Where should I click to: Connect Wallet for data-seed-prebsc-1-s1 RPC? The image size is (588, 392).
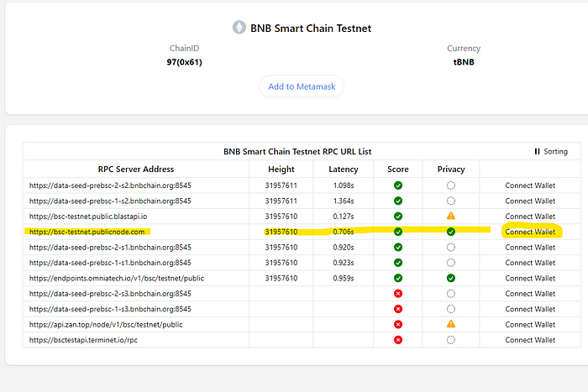pos(530,263)
